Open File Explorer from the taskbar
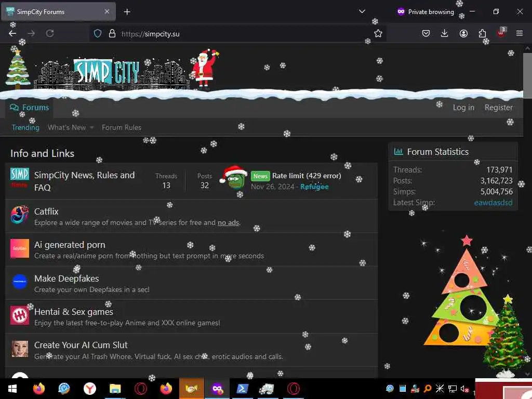The width and height of the screenshot is (532, 399). point(115,389)
